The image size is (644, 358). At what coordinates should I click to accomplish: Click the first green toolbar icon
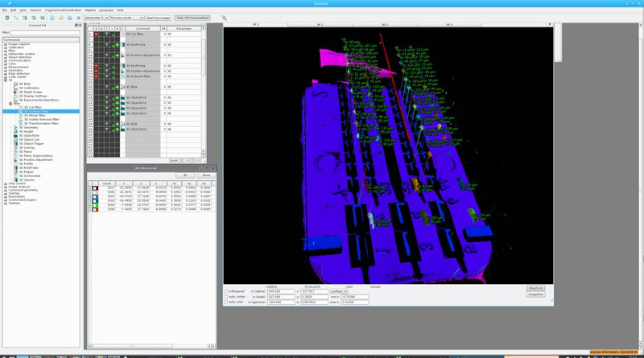coord(7,18)
